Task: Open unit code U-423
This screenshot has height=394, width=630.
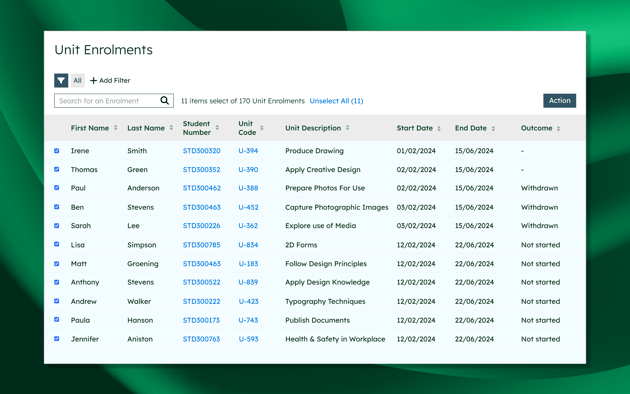Action: click(x=248, y=301)
